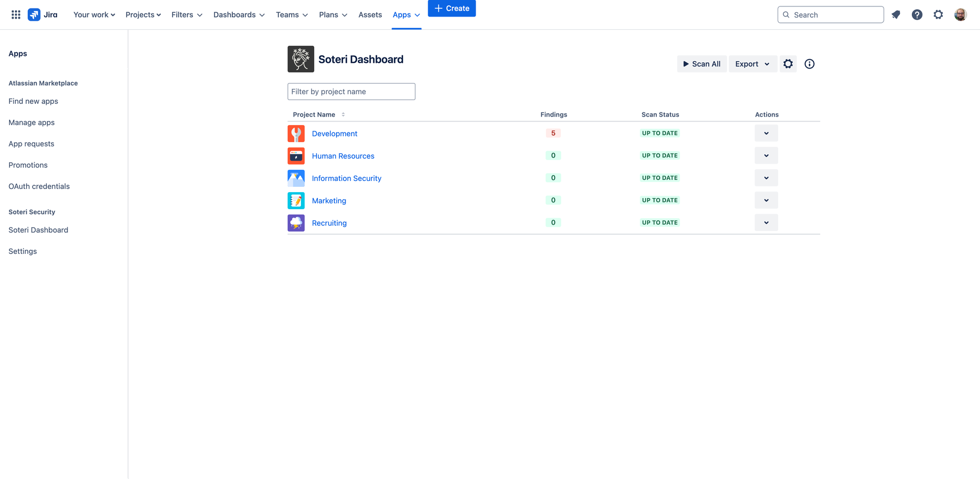The width and height of the screenshot is (980, 479).
Task: Open Soteri Dashboard in sidebar
Action: (38, 230)
